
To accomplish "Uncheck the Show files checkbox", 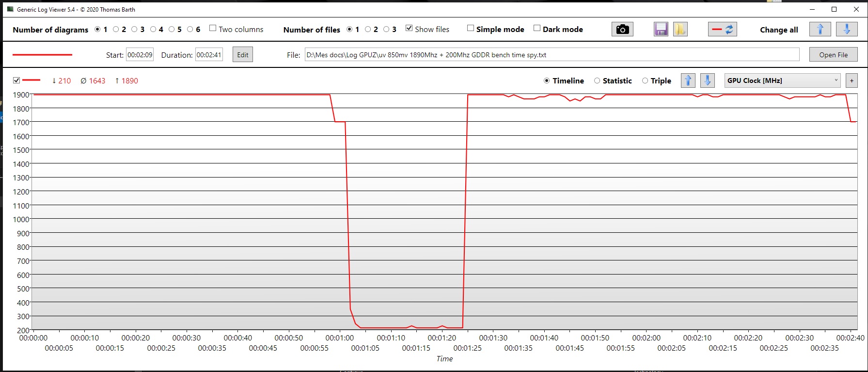I will point(409,28).
